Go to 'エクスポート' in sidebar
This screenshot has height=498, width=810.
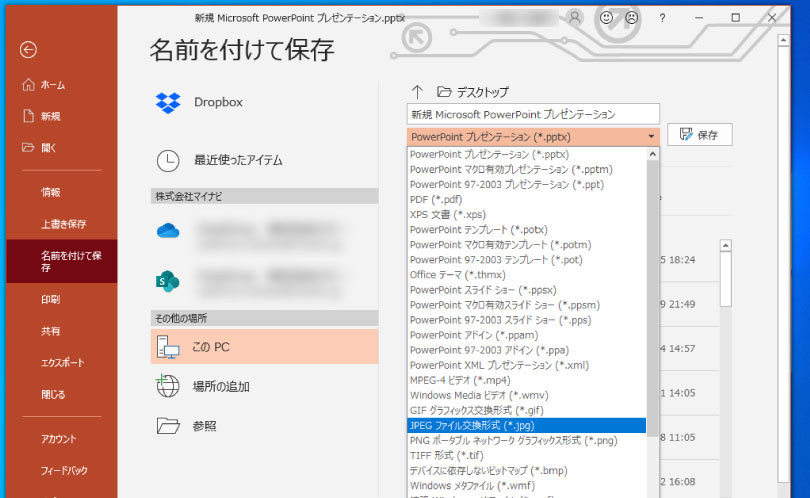pyautogui.click(x=62, y=362)
